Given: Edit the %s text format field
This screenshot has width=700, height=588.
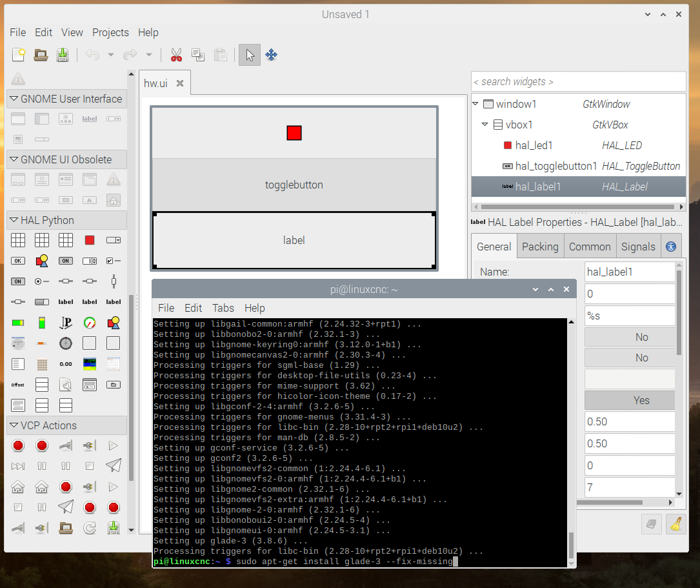Looking at the screenshot, I should 630,316.
